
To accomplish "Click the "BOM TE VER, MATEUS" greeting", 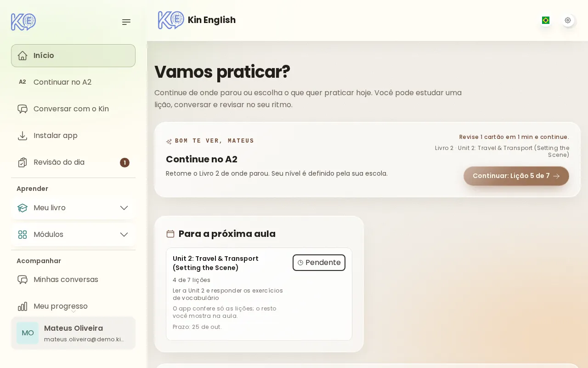I will click(x=215, y=141).
